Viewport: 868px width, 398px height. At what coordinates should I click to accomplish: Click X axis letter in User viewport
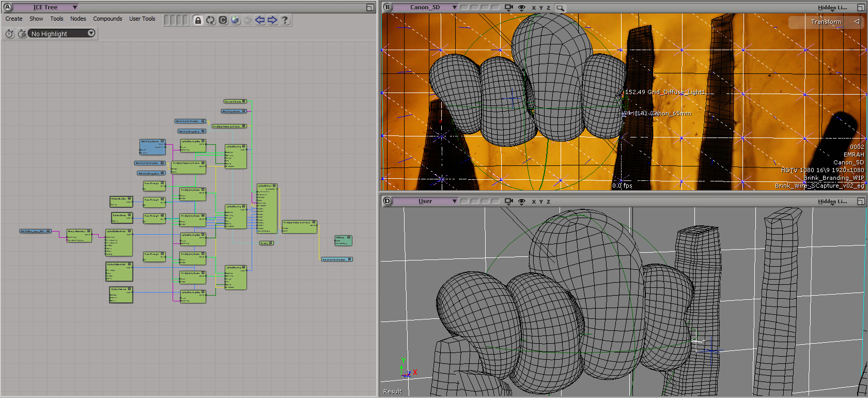[x=534, y=202]
